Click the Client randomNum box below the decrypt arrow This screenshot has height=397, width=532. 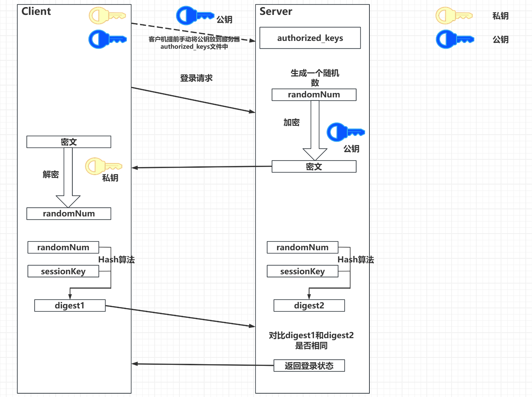click(69, 214)
